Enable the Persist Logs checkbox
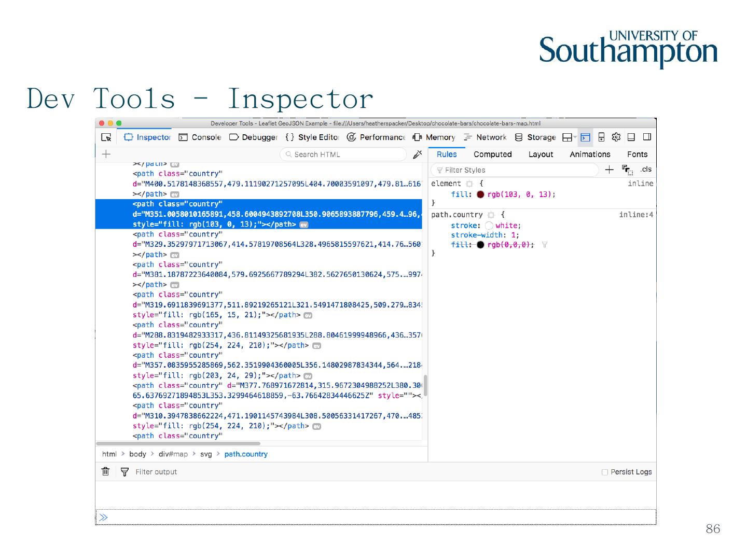This screenshot has width=747, height=560. [x=604, y=472]
